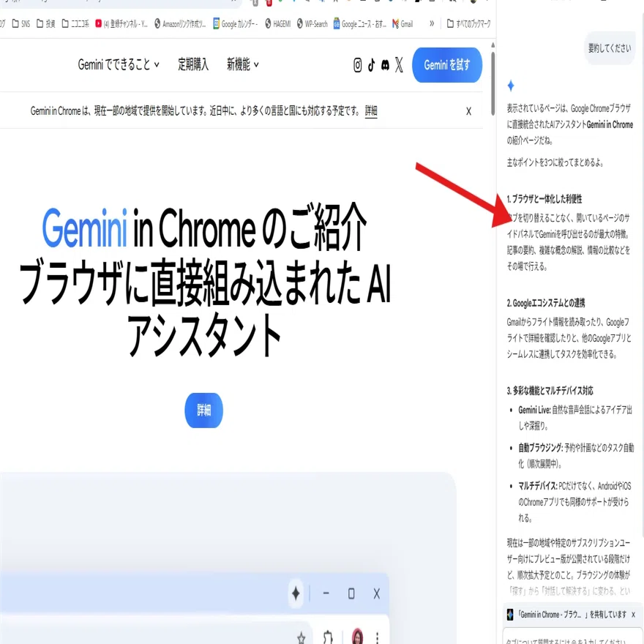Open the WP-Search bookmark
The width and height of the screenshot is (644, 644).
tap(312, 24)
